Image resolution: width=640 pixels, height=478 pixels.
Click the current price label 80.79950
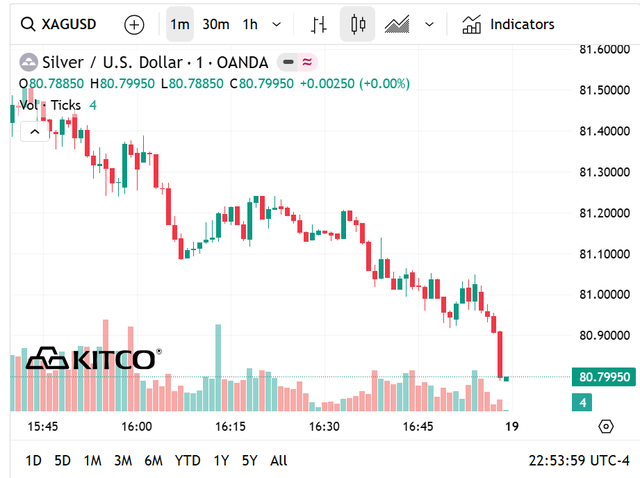(x=603, y=377)
